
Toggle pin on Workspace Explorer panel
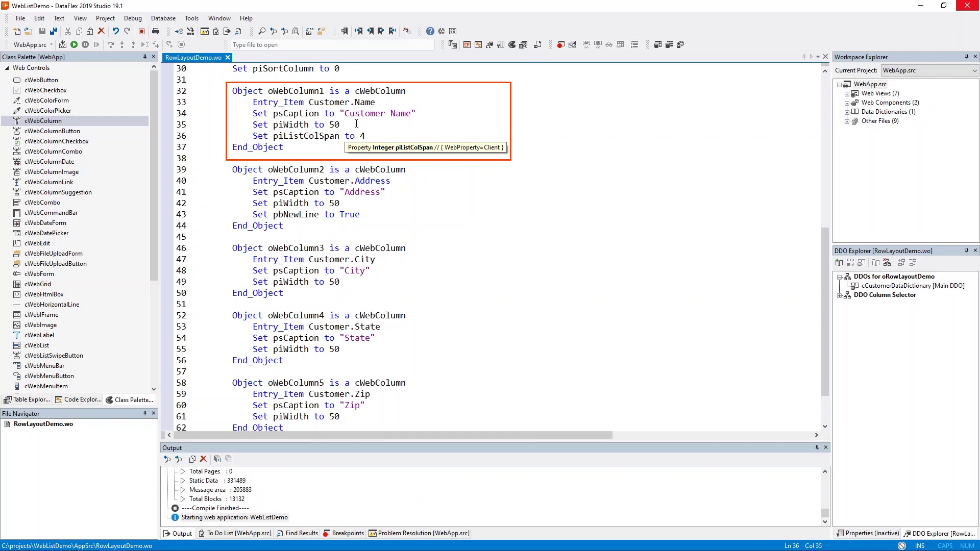point(966,57)
